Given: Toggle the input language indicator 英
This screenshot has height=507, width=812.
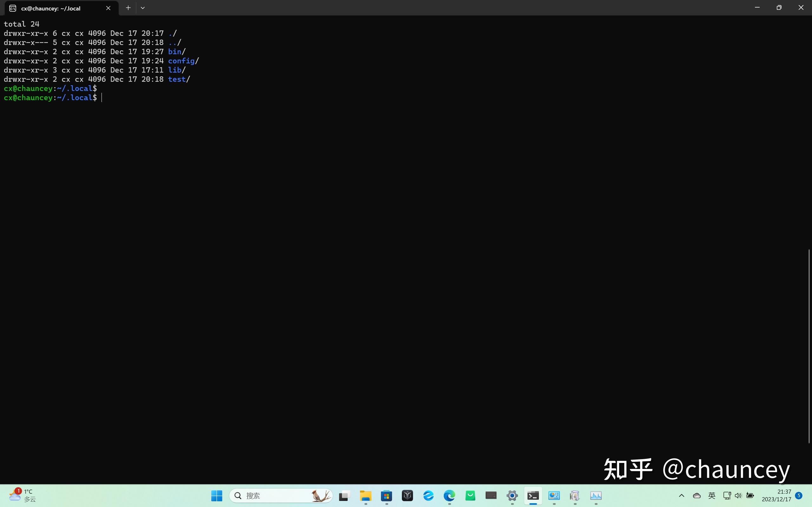Looking at the screenshot, I should point(712,495).
